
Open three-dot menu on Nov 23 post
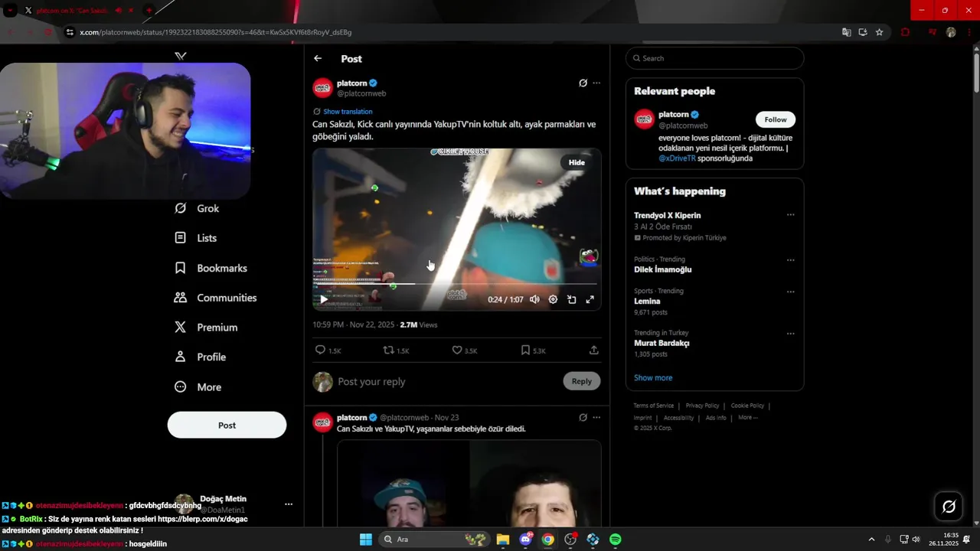coord(596,417)
